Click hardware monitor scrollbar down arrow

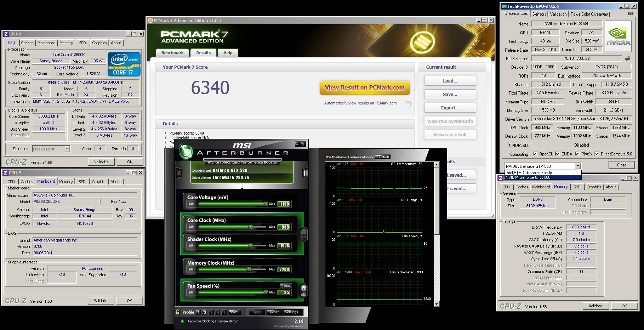pos(437,304)
